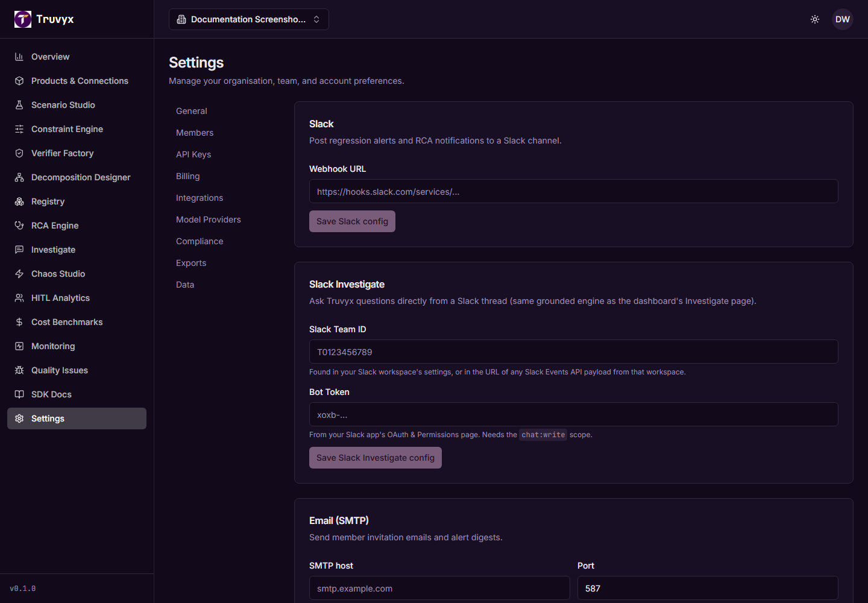Image resolution: width=868 pixels, height=603 pixels.
Task: Click Save Slack config button
Action: [352, 221]
